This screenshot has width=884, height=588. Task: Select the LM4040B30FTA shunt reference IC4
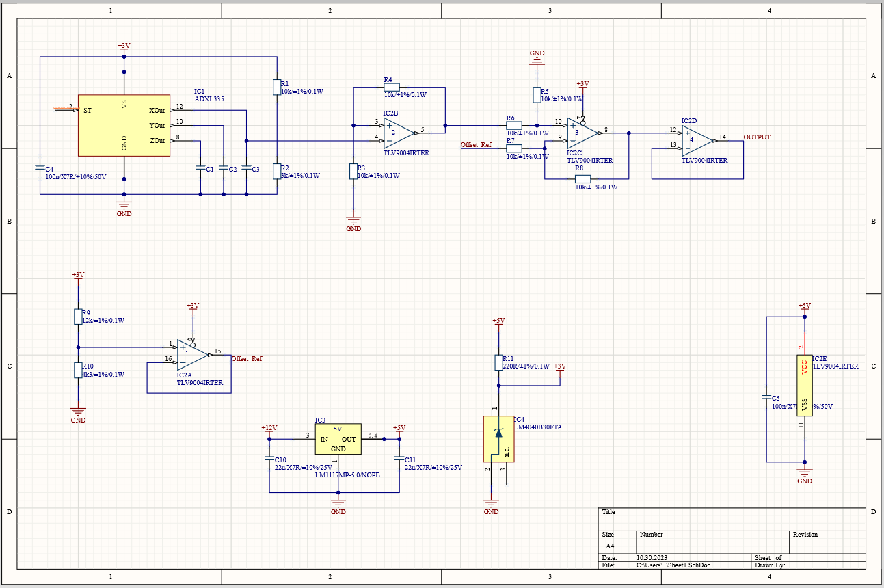tap(498, 438)
